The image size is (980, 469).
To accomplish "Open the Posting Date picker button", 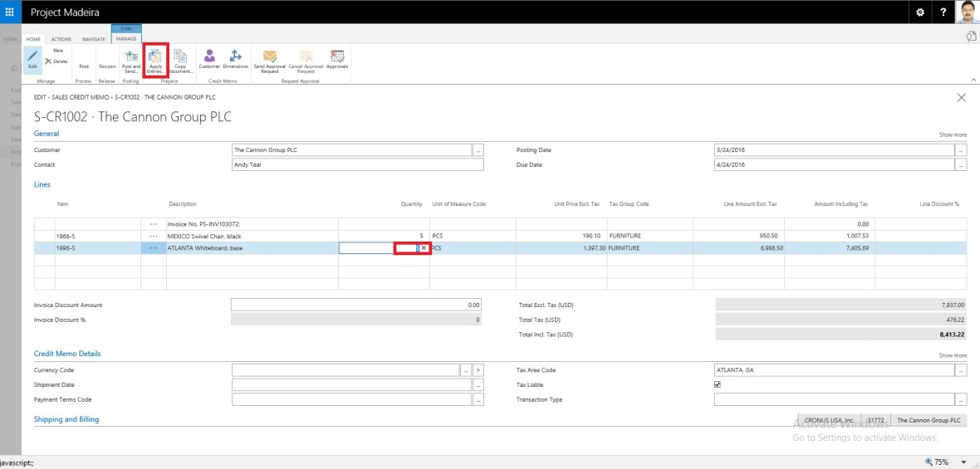I will tap(961, 150).
